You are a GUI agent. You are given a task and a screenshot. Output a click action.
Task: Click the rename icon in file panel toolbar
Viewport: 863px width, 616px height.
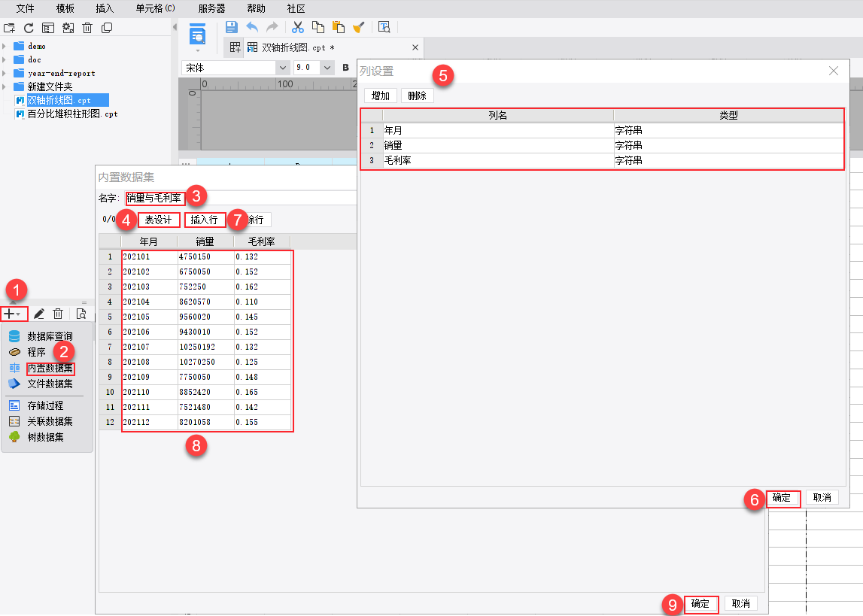[48, 28]
